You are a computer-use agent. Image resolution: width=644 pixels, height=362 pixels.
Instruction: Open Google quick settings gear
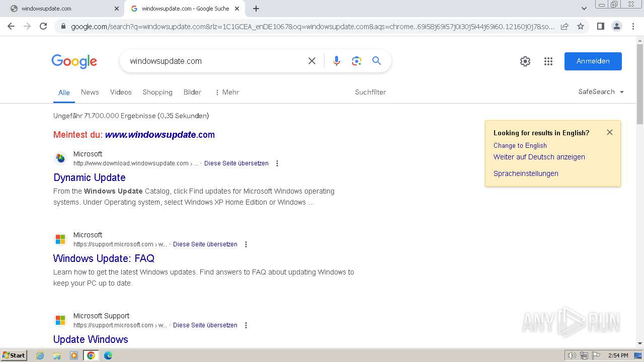tap(525, 61)
